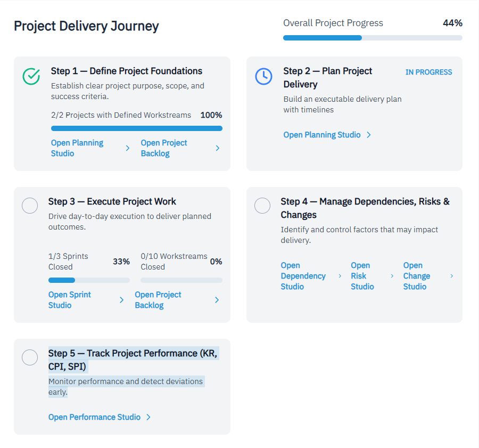Viewport: 479px width, 448px height.
Task: Click chevron next to Open Sprint Studio
Action: click(121, 300)
